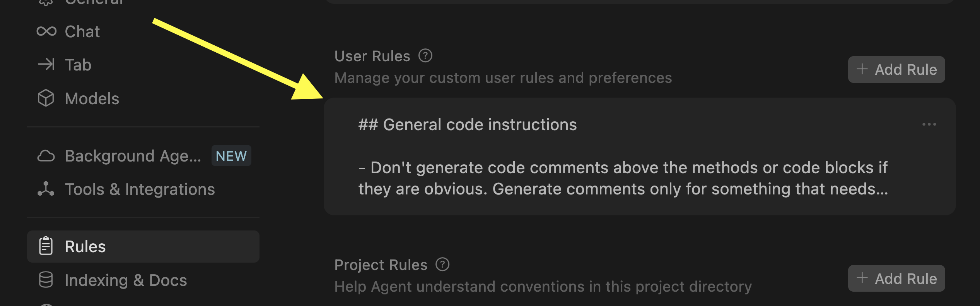The height and width of the screenshot is (306, 980).
Task: Click the arrow icon next to Tab
Action: (46, 64)
